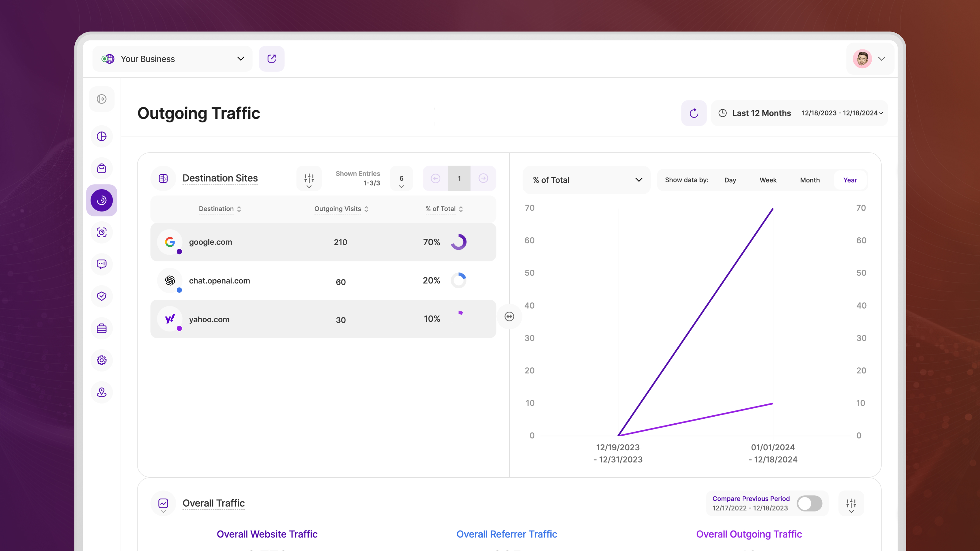Click the 30 outgoing visits value
This screenshot has height=551, width=980.
coord(341,320)
